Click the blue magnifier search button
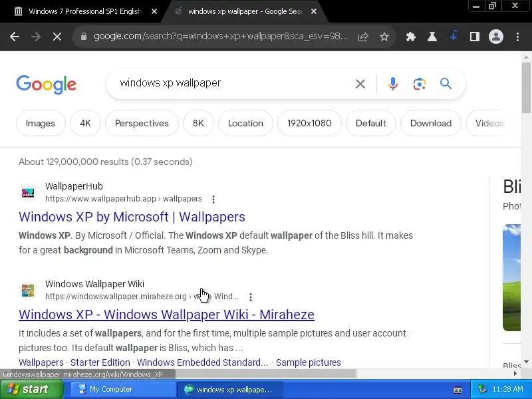The image size is (532, 399). 446,84
